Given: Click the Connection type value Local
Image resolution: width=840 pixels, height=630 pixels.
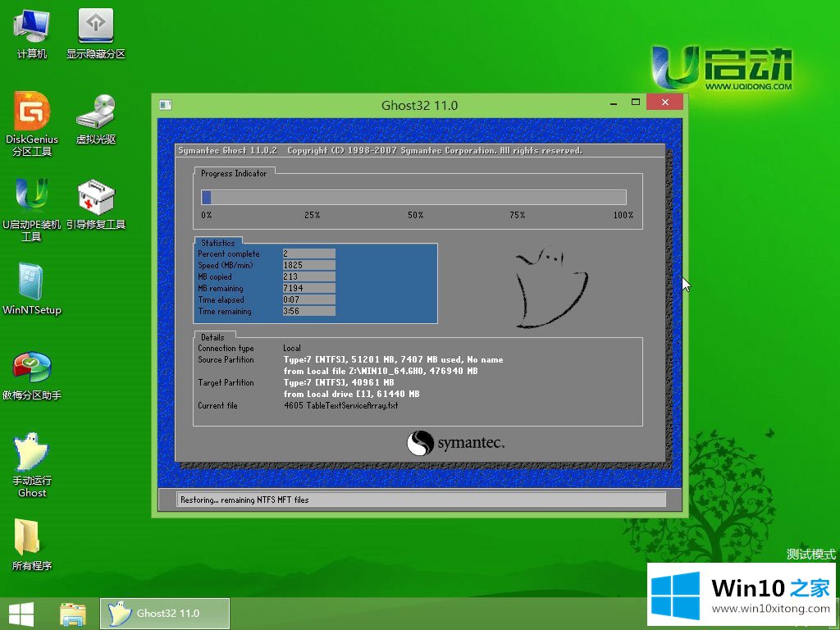Looking at the screenshot, I should tap(292, 348).
